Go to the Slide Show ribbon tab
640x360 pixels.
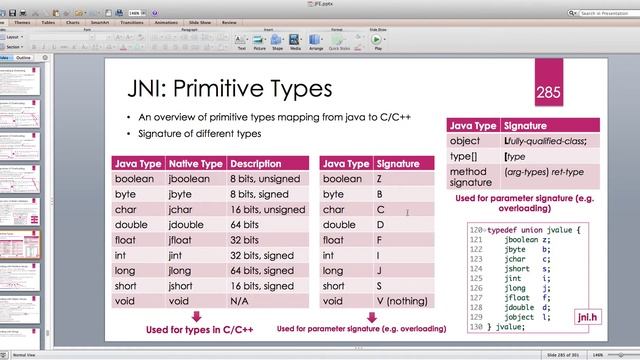click(200, 22)
